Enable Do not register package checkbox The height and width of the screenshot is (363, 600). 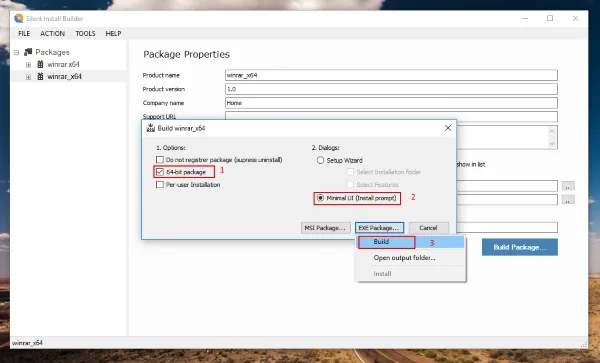pyautogui.click(x=160, y=160)
